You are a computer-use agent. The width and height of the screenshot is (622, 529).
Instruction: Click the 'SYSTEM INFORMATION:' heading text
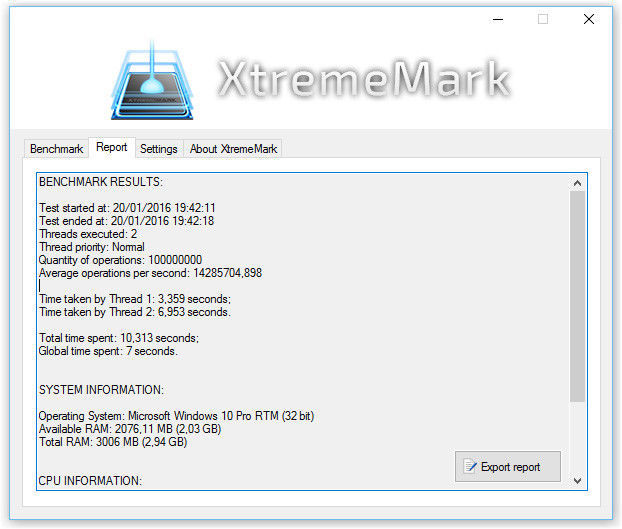[x=101, y=390]
